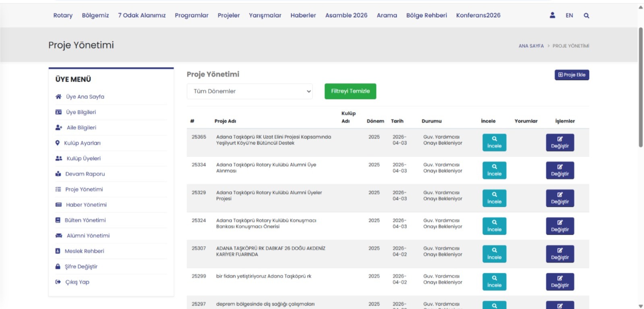Expand the Tüm Dönemler period dropdown
Viewport: 644px width, 309px height.
click(250, 91)
